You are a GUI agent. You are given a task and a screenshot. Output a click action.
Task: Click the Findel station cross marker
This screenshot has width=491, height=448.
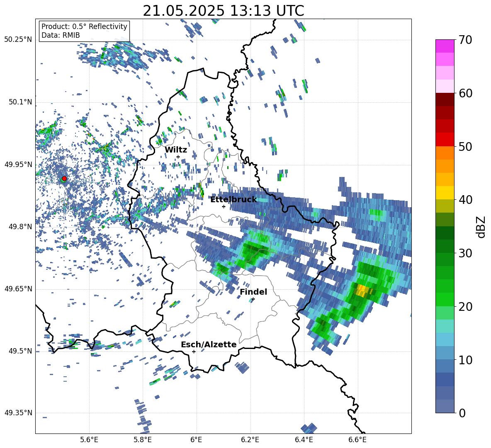(253, 299)
